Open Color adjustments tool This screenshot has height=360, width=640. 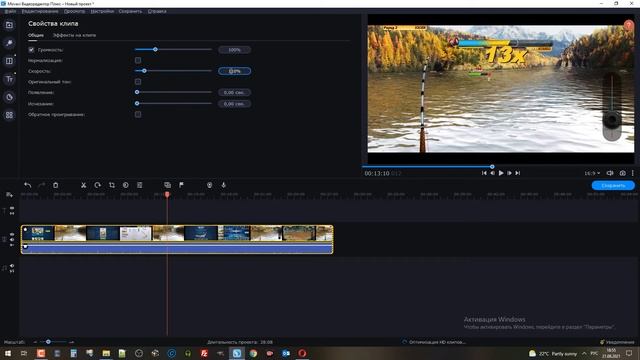click(126, 185)
